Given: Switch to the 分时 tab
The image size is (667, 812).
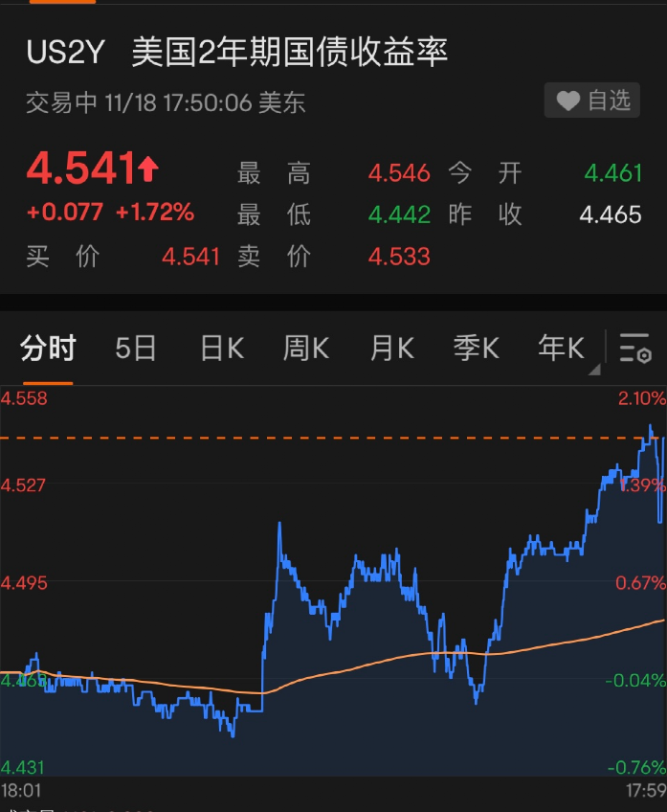Looking at the screenshot, I should (48, 349).
